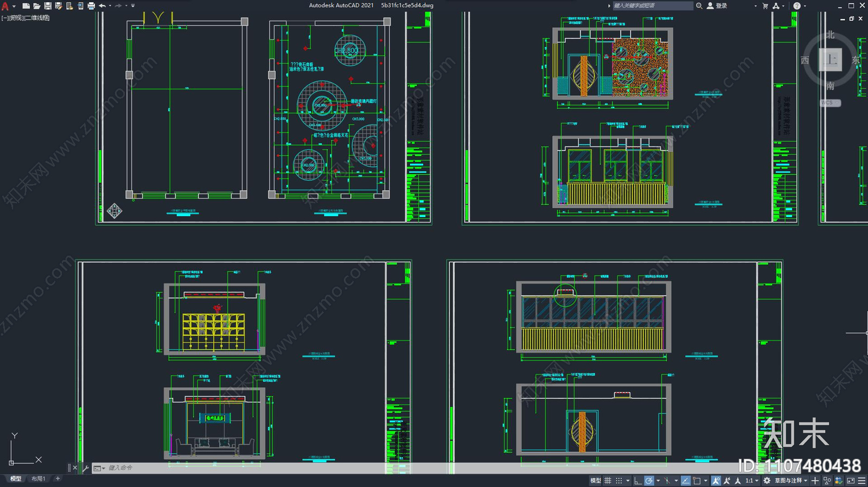
Task: Open workspace switching gear icon
Action: pos(767,480)
